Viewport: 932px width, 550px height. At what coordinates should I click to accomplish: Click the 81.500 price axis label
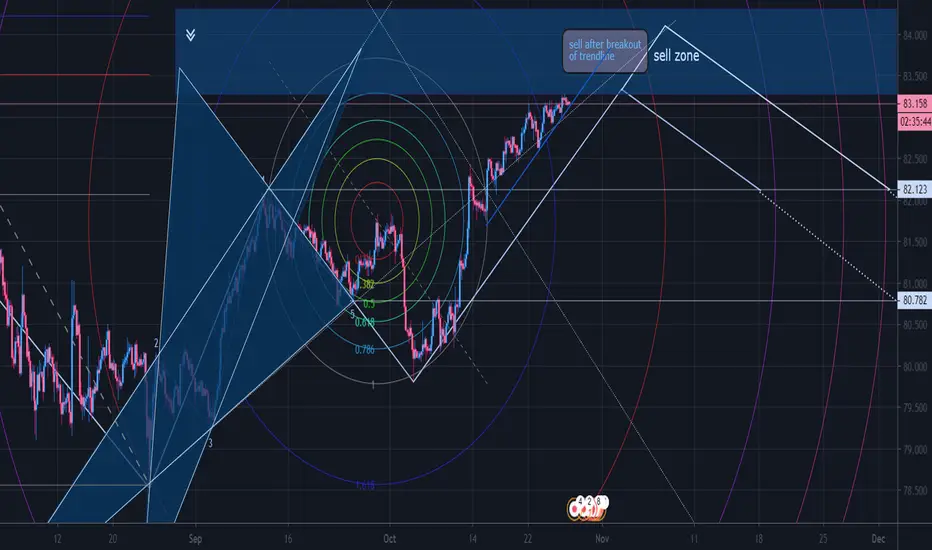click(x=915, y=242)
